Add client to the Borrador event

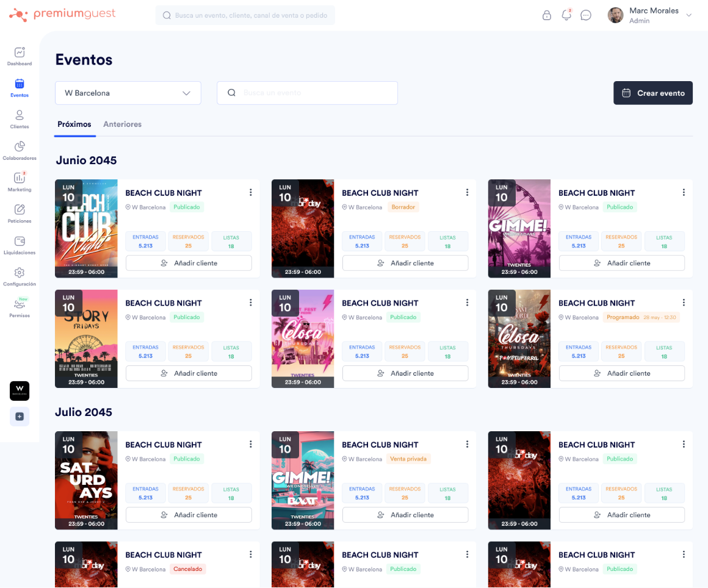(x=405, y=263)
